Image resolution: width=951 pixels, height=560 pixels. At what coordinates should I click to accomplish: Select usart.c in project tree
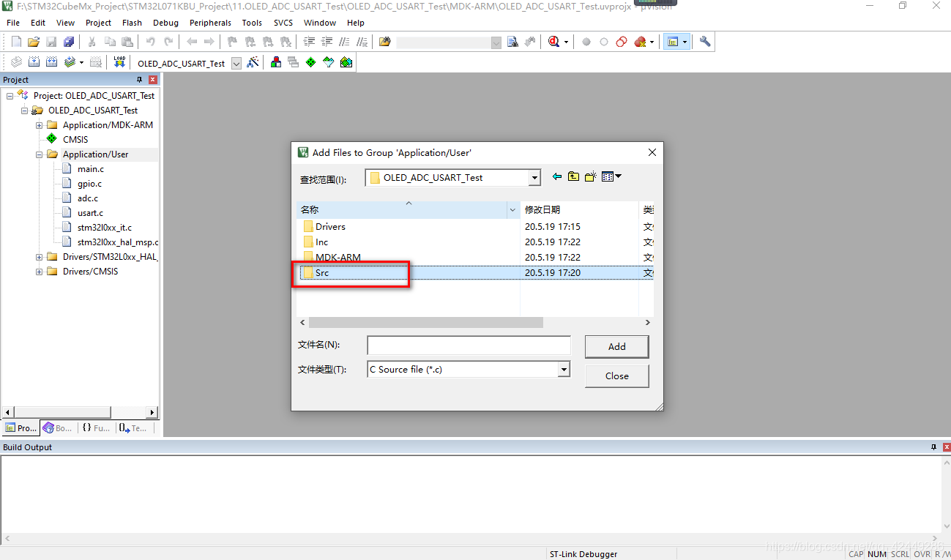90,213
